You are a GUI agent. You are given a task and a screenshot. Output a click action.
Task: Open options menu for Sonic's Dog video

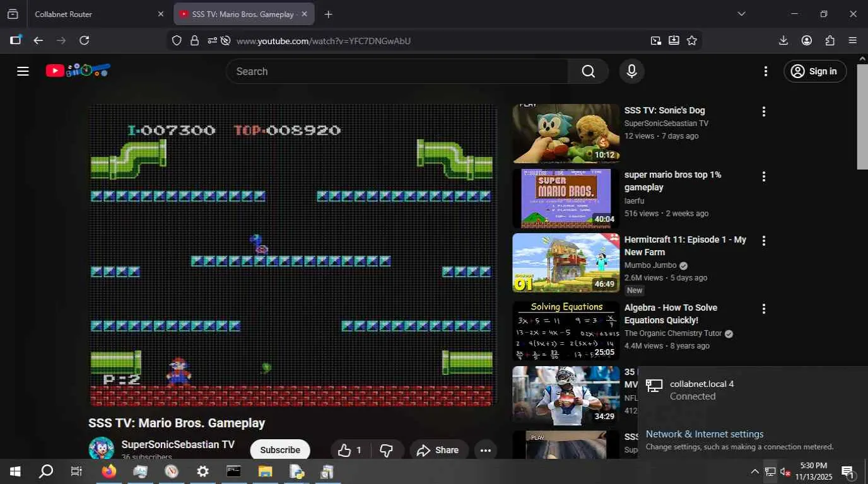pyautogui.click(x=764, y=112)
